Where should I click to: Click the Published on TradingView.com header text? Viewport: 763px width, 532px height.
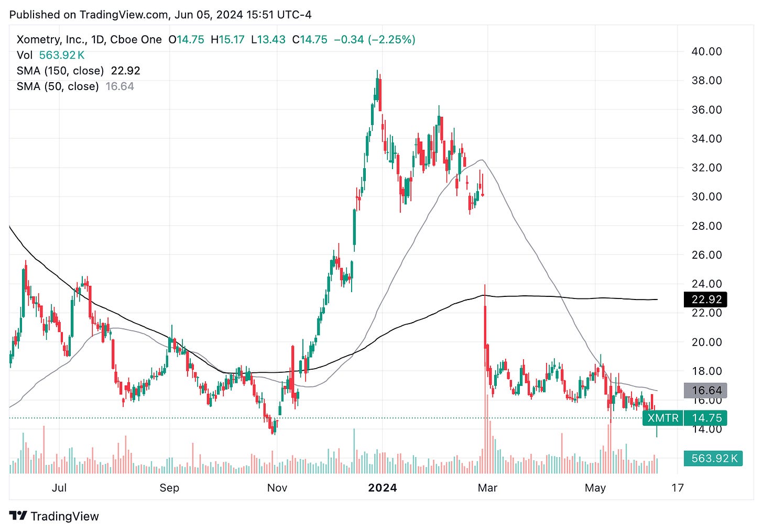click(x=160, y=15)
